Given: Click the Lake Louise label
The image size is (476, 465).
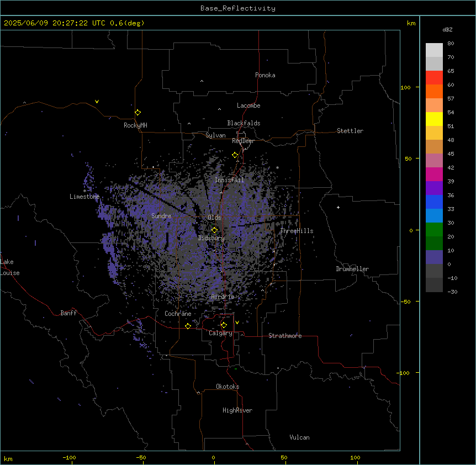Looking at the screenshot, I should coord(9,267).
